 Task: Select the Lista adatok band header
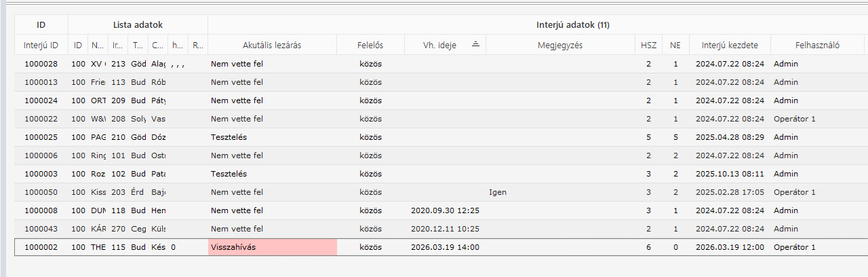coord(138,25)
